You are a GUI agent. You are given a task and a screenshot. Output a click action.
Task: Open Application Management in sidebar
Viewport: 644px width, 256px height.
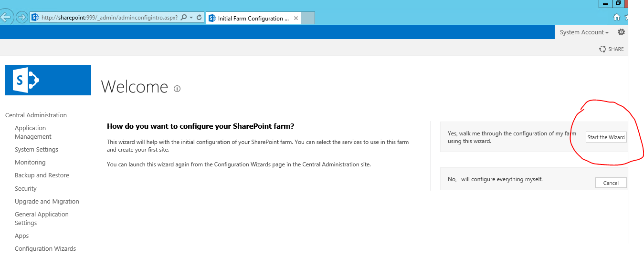33,132
